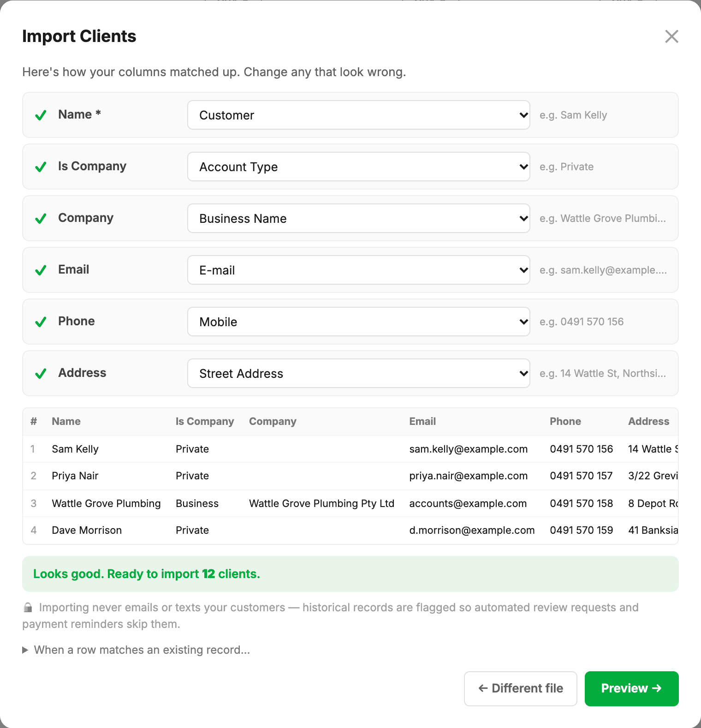The width and height of the screenshot is (701, 728).
Task: Click the Email column header in preview table
Action: tap(422, 421)
